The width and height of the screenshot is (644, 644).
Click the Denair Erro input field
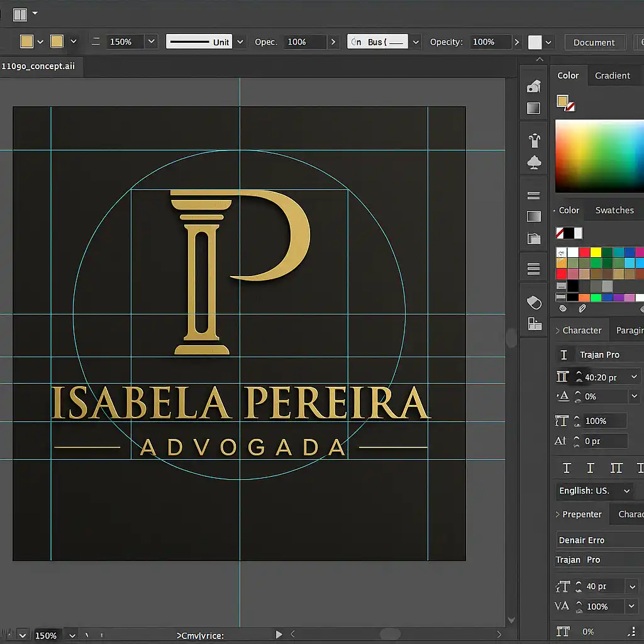(601, 540)
